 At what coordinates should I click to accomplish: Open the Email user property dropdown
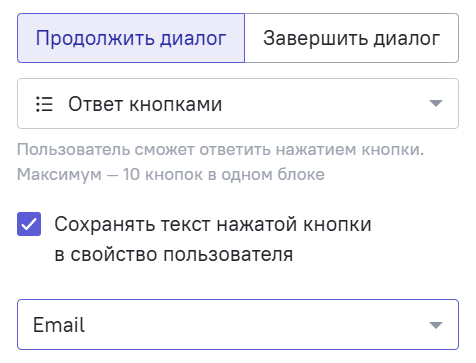(x=238, y=325)
